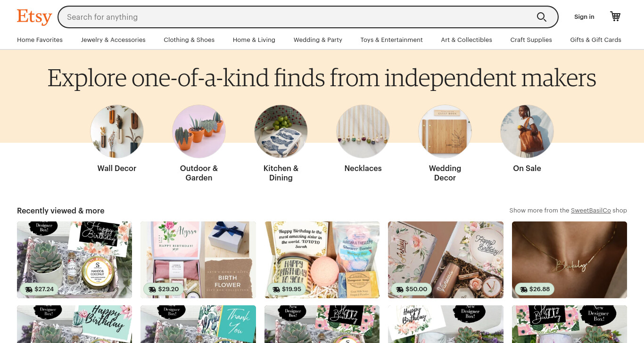Open the $26.88 name necklace listing
This screenshot has height=343, width=644.
[x=570, y=260]
